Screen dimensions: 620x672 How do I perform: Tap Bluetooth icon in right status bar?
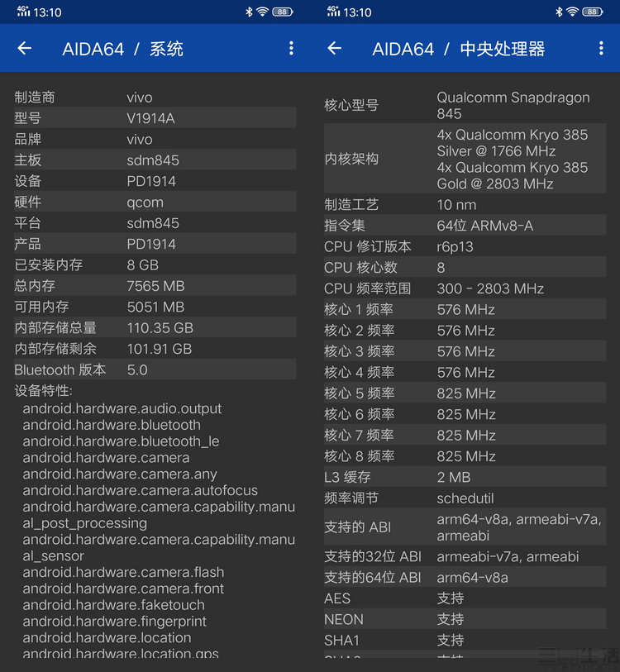559,12
